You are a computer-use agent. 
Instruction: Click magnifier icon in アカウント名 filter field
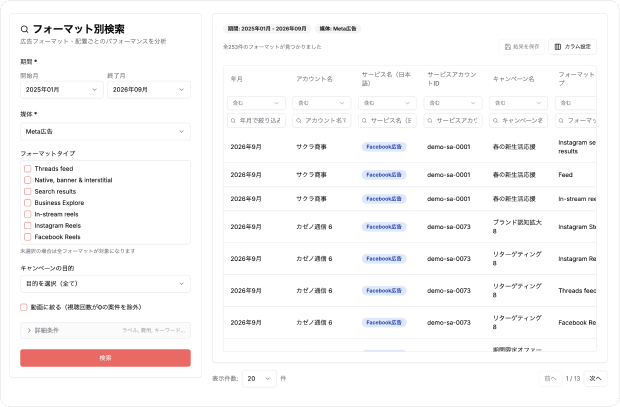tap(299, 120)
